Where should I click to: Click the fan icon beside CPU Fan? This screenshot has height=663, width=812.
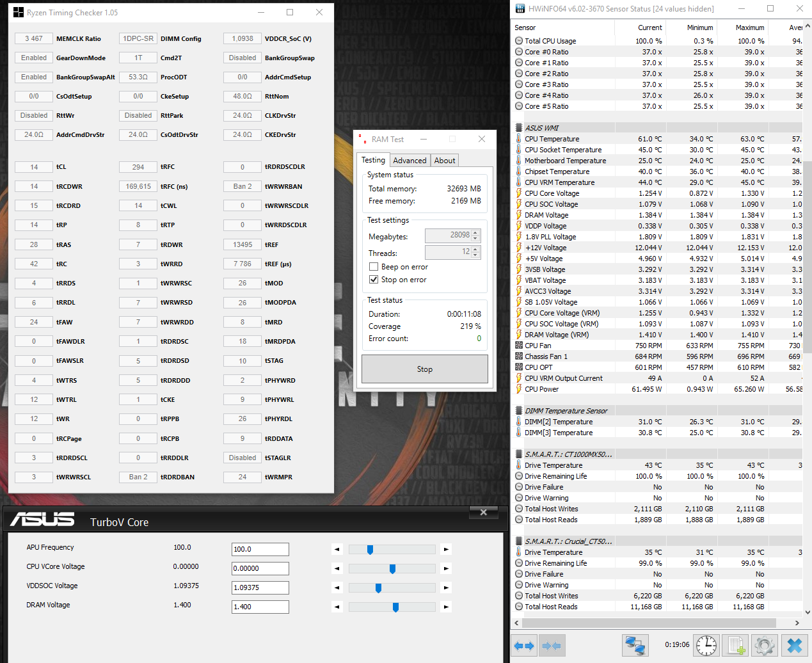click(x=519, y=346)
